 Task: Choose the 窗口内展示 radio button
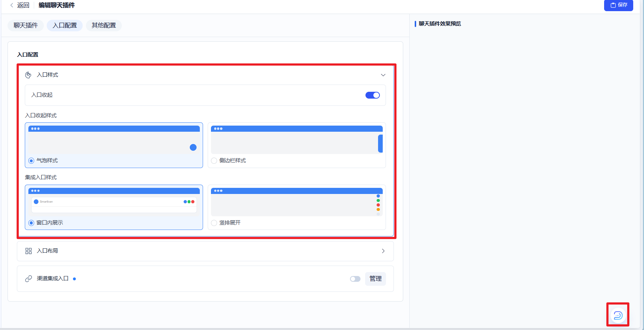(x=31, y=223)
